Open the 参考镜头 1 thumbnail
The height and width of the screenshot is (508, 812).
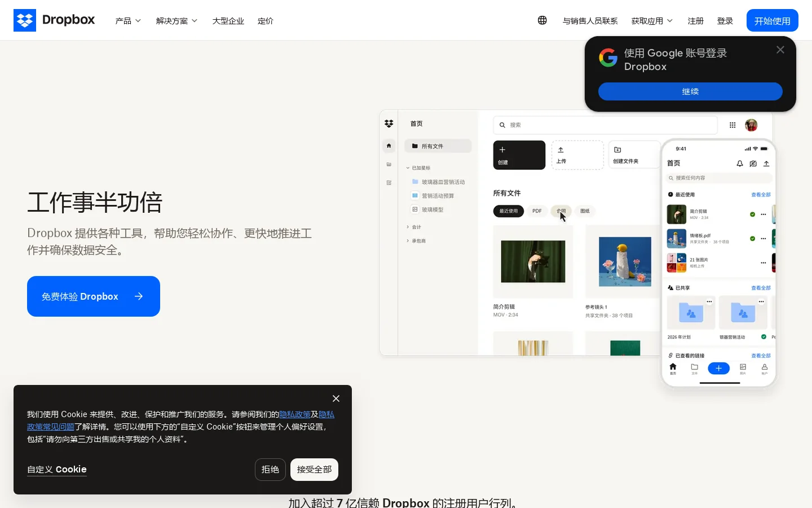(x=625, y=261)
